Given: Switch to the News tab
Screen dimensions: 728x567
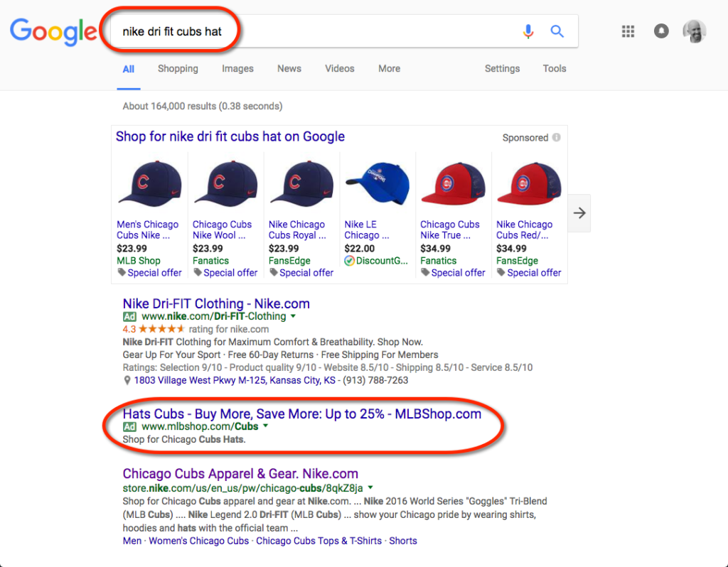Looking at the screenshot, I should pyautogui.click(x=289, y=69).
